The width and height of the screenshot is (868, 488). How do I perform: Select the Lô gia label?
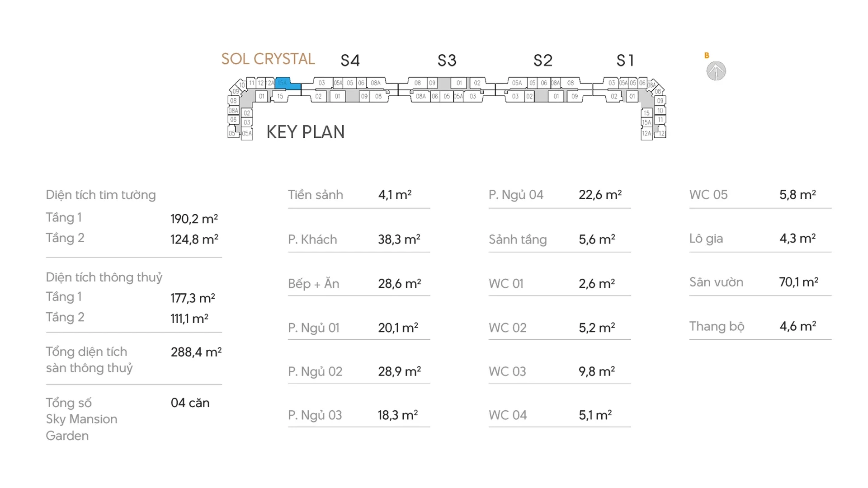[706, 239]
